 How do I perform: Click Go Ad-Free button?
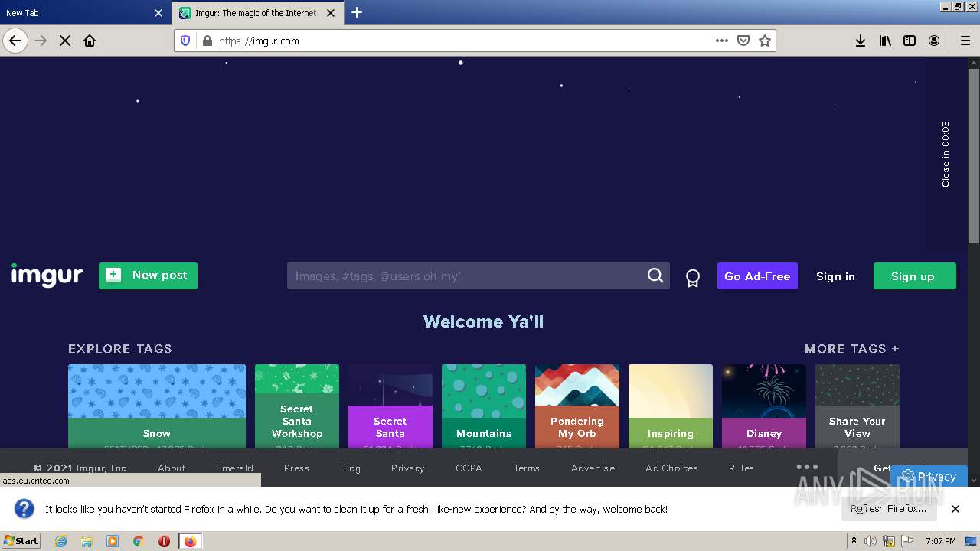click(757, 276)
